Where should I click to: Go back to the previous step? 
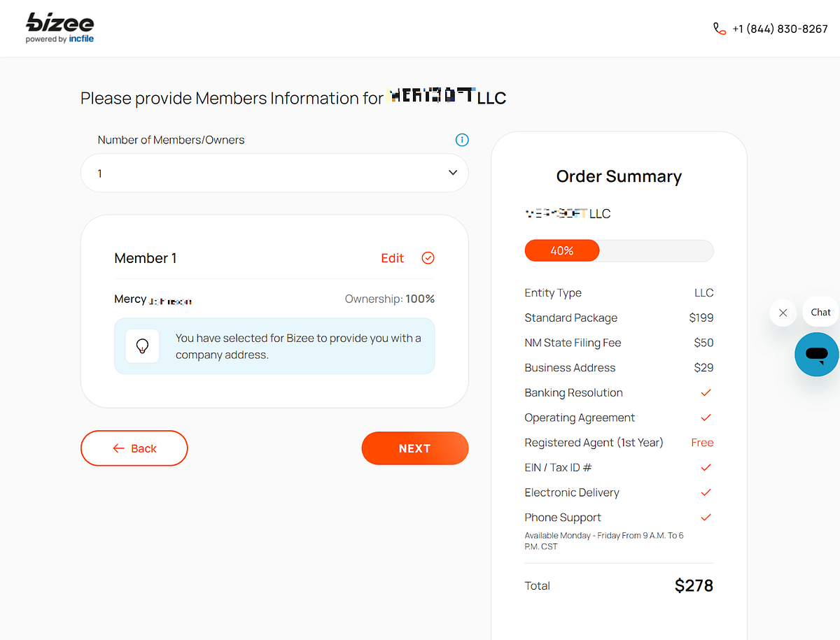134,448
